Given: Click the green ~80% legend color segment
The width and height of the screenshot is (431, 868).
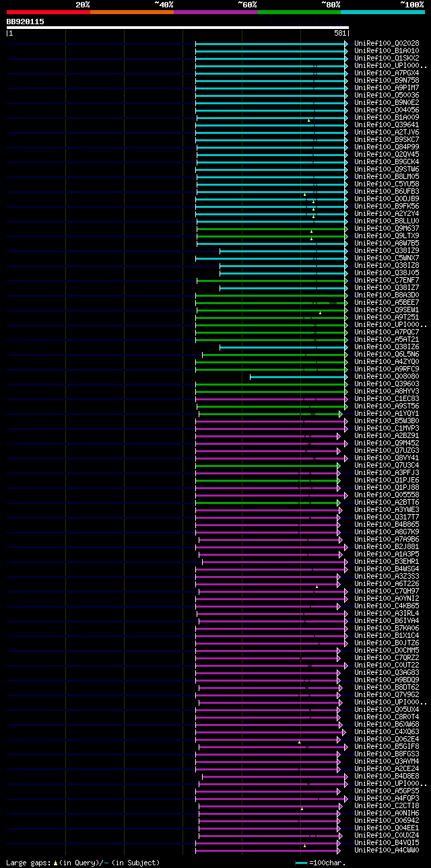Looking at the screenshot, I should 299,12.
